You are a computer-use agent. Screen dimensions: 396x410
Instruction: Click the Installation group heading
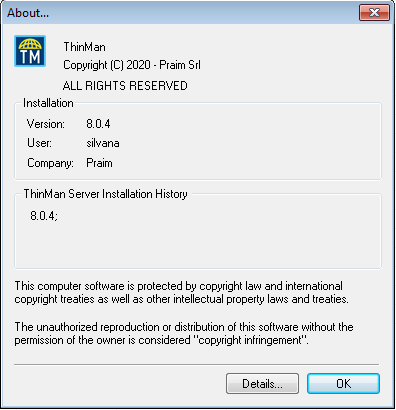(x=48, y=103)
